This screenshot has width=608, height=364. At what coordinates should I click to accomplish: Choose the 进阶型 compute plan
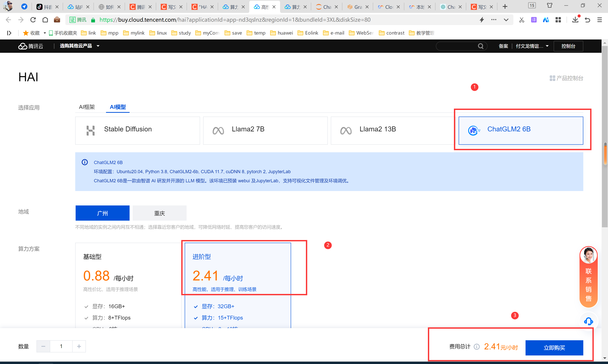(238, 285)
